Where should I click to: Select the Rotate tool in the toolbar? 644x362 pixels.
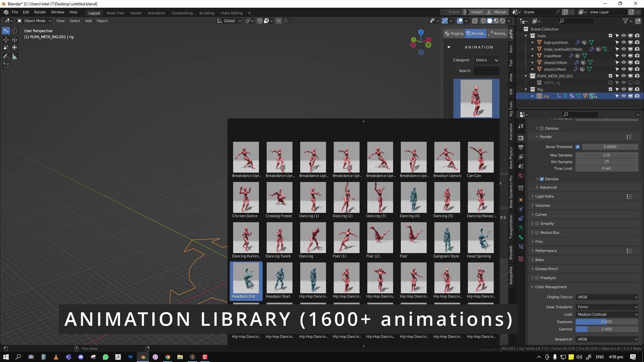[14, 40]
